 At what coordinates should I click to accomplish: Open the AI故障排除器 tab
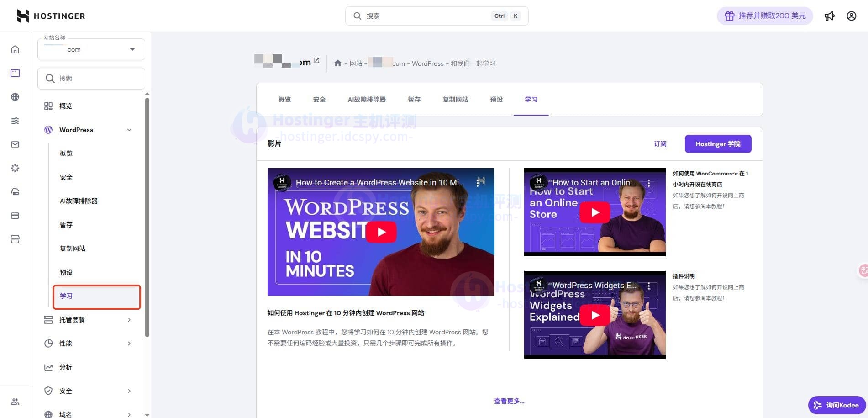(366, 99)
